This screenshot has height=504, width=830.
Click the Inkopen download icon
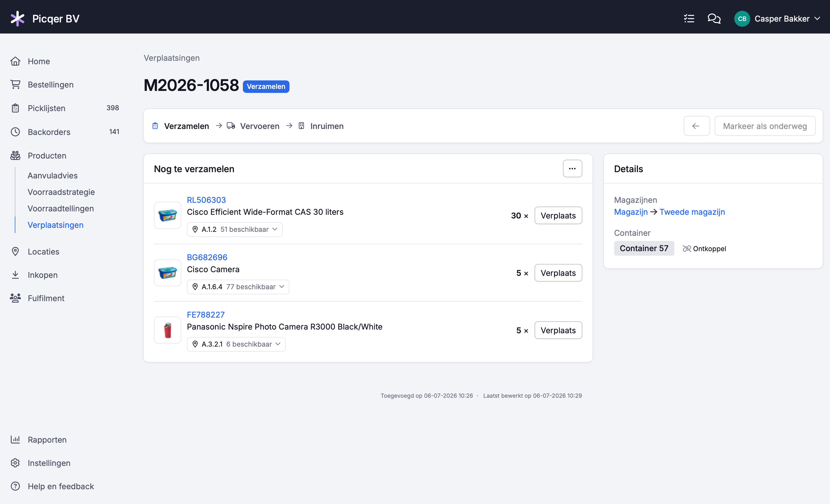click(x=15, y=275)
